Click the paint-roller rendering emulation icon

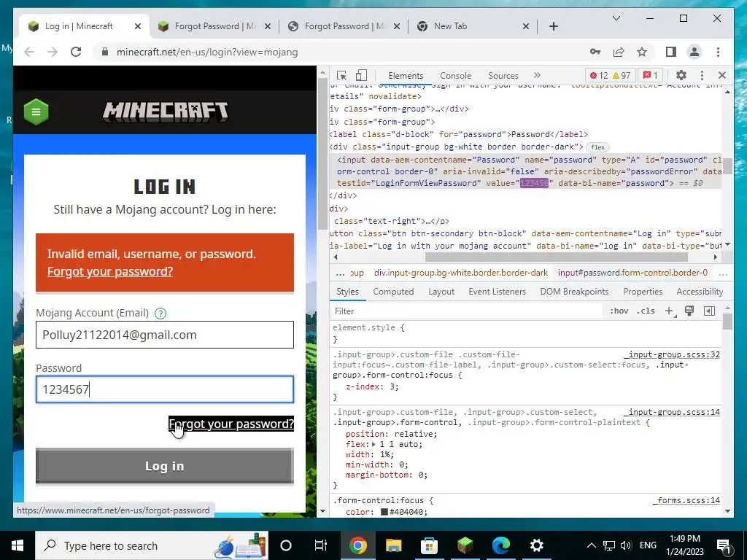coord(689,311)
